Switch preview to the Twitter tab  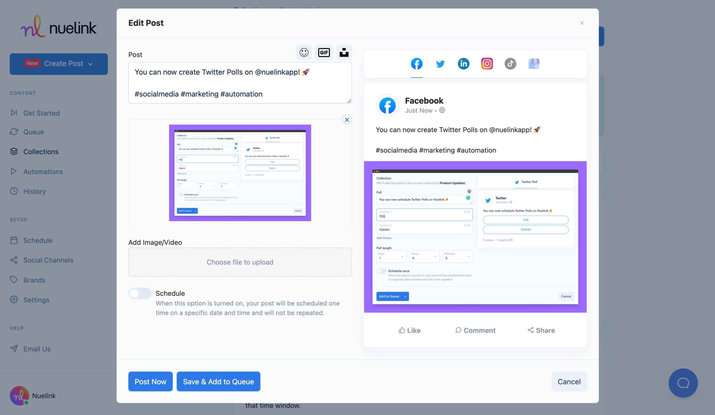coord(440,64)
